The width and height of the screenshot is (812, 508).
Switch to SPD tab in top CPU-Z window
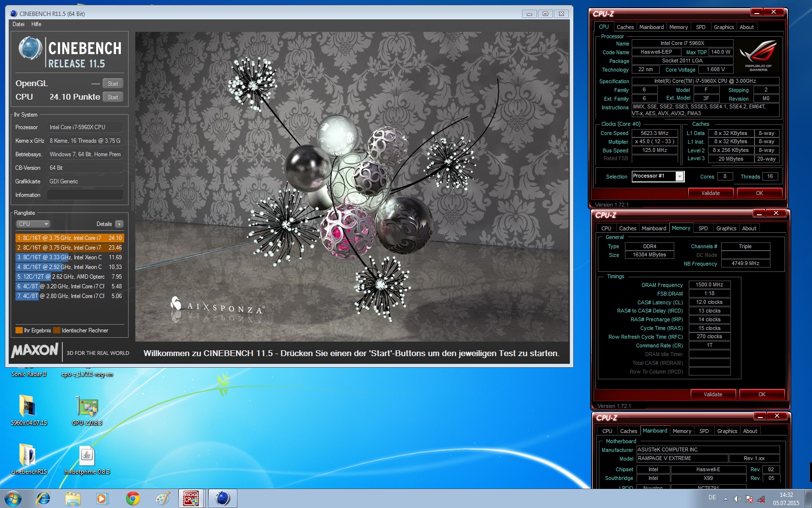701,27
